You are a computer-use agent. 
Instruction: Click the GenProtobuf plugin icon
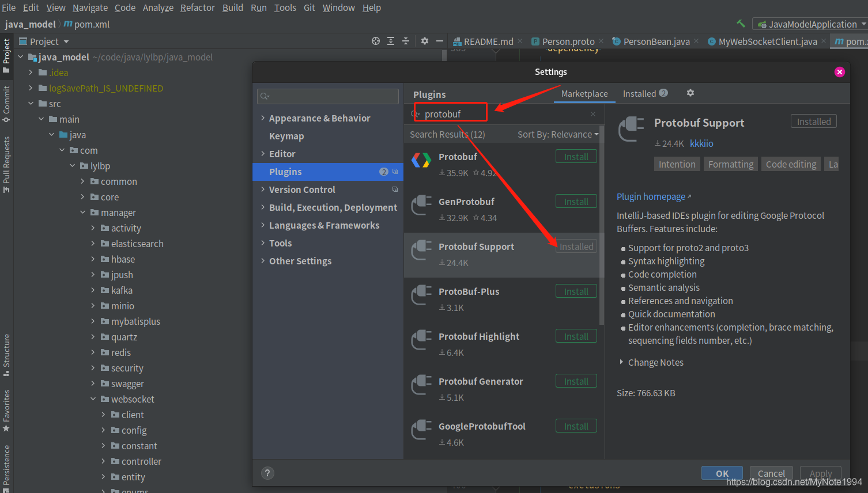[421, 206]
